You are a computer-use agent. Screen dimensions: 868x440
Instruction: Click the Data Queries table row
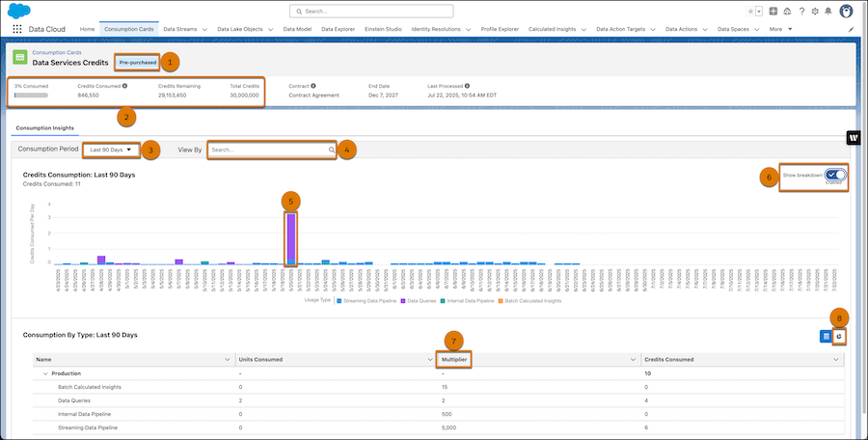pos(439,400)
